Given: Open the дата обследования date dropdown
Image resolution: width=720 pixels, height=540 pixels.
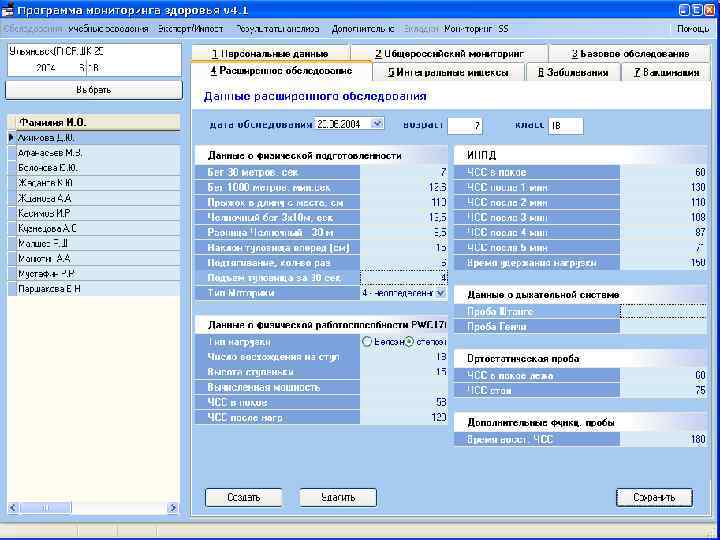Looking at the screenshot, I should coord(377,123).
